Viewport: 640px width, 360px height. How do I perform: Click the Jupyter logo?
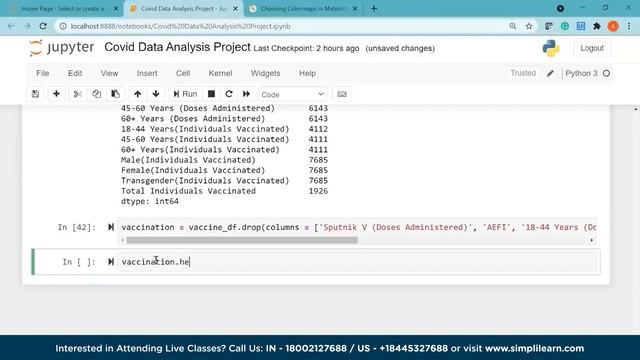(x=62, y=48)
